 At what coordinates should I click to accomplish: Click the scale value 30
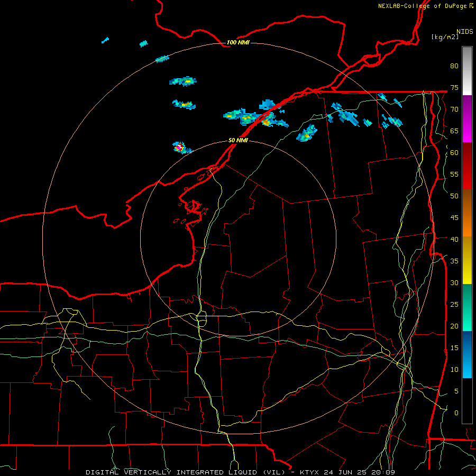tap(454, 282)
